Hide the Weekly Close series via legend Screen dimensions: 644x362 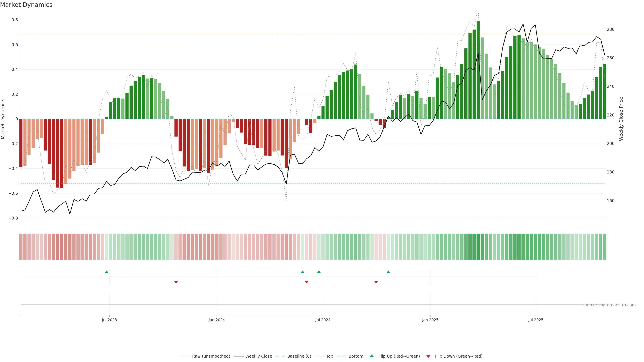coord(258,356)
